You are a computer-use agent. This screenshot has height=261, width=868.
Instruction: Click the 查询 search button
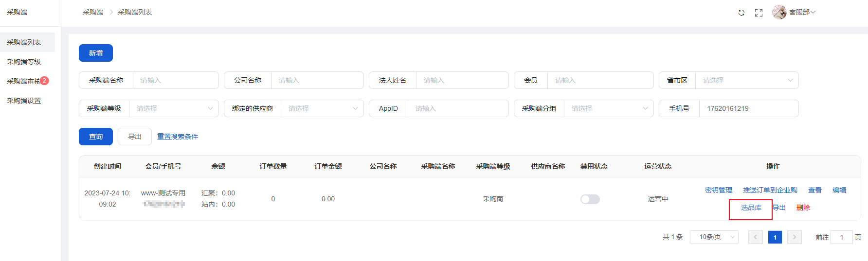point(96,137)
